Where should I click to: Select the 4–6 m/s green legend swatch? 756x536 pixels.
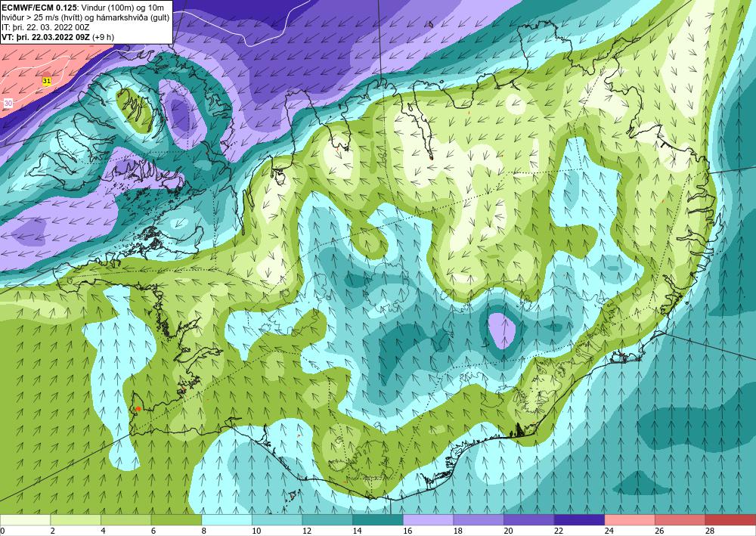(x=125, y=520)
